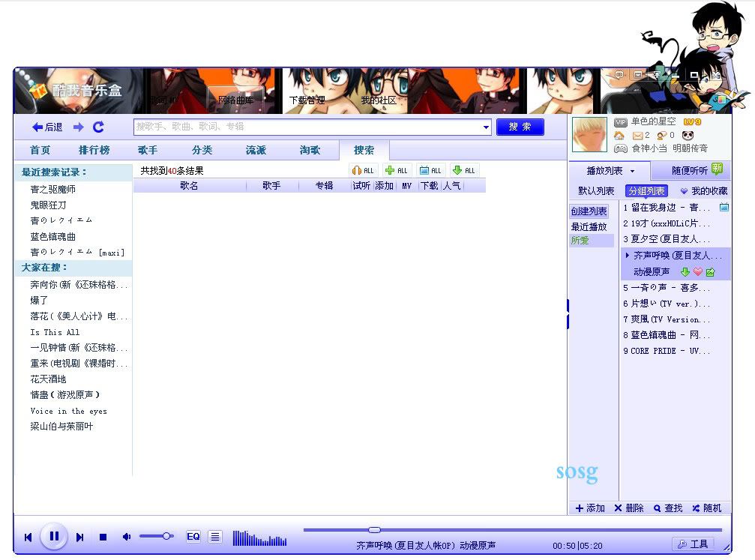The image size is (755, 560).
Task: Open the 工具 tools button
Action: pyautogui.click(x=693, y=544)
